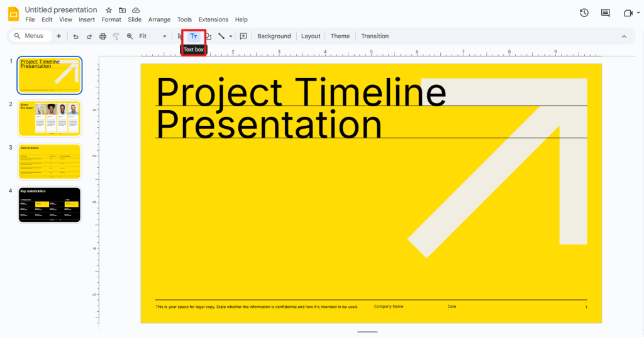Click the Background button
This screenshot has width=644, height=337.
[274, 36]
